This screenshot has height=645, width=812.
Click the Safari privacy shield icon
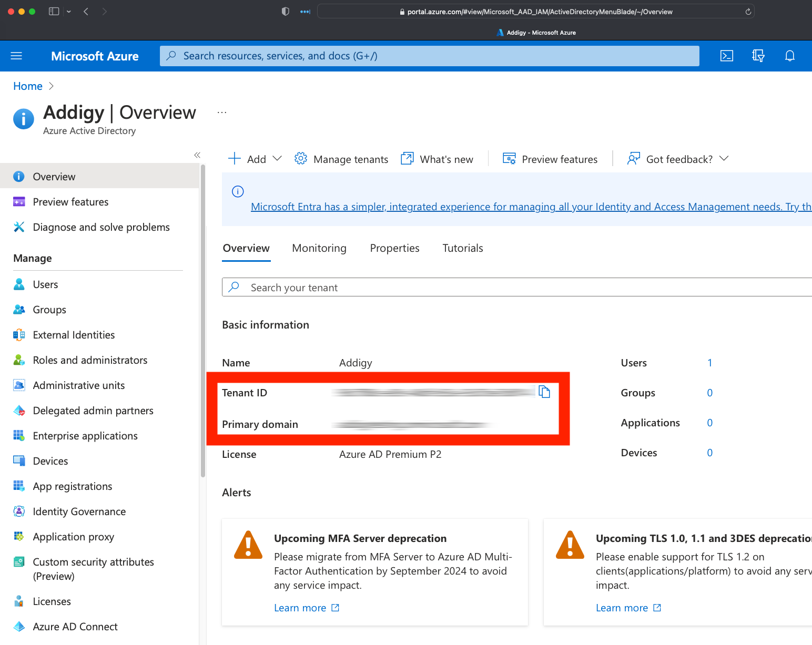285,12
